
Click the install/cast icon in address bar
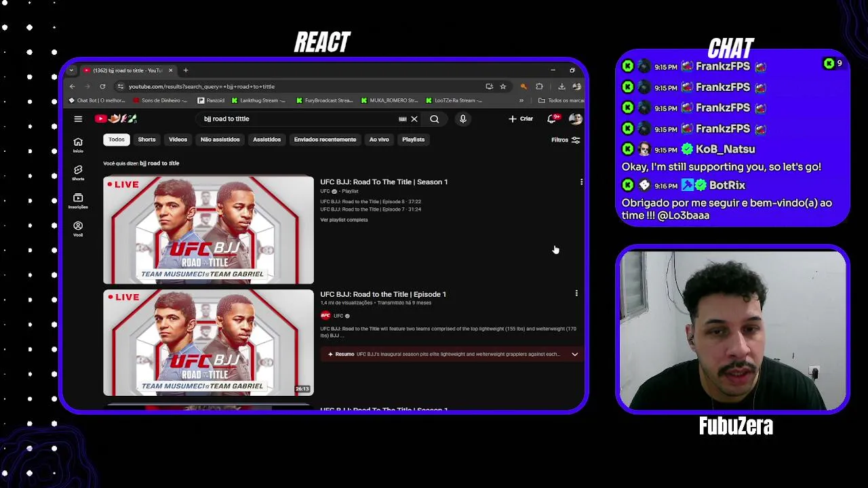pyautogui.click(x=489, y=86)
